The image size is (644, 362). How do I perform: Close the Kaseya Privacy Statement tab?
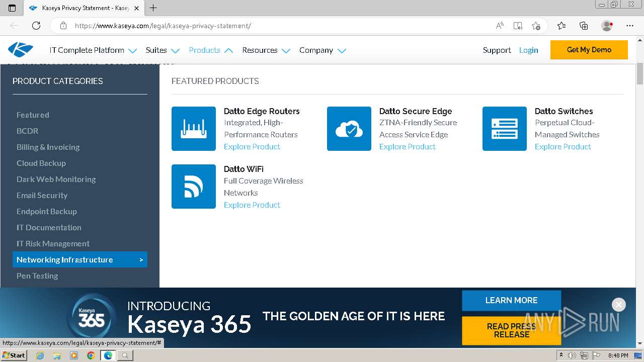136,8
